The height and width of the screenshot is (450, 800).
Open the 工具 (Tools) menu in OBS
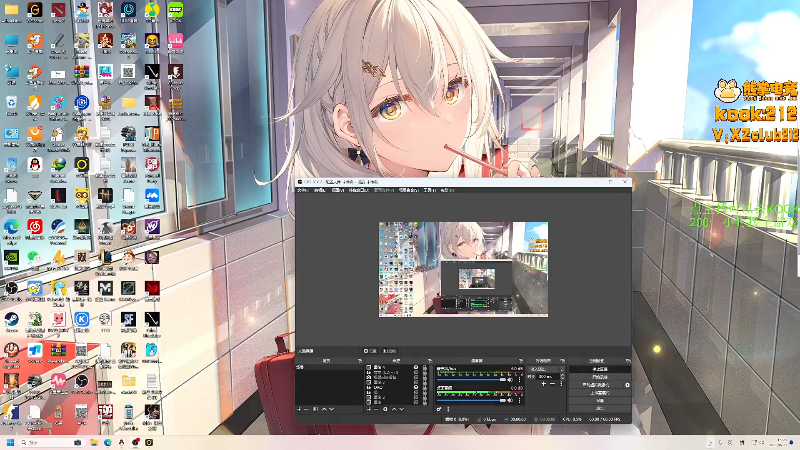[430, 190]
